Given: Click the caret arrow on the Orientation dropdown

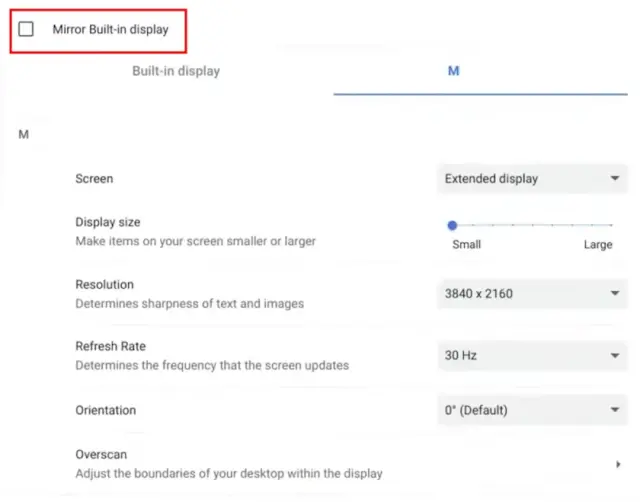Looking at the screenshot, I should pyautogui.click(x=614, y=410).
